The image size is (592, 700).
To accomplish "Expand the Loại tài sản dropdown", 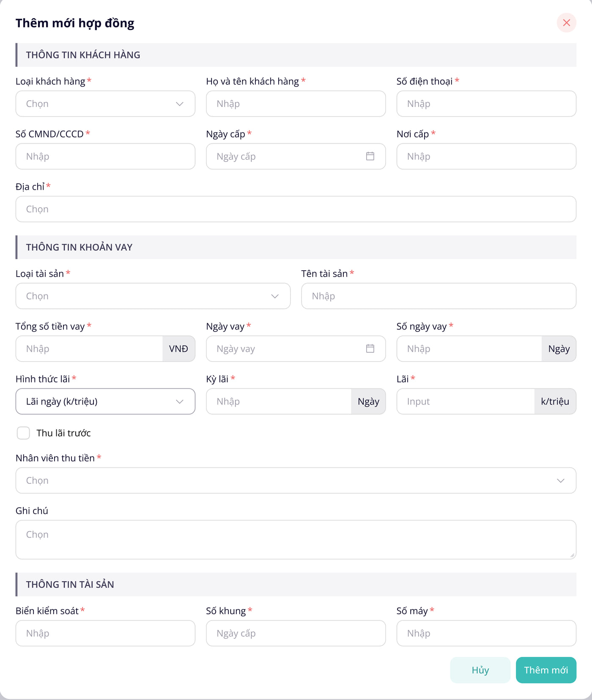I will 153,296.
